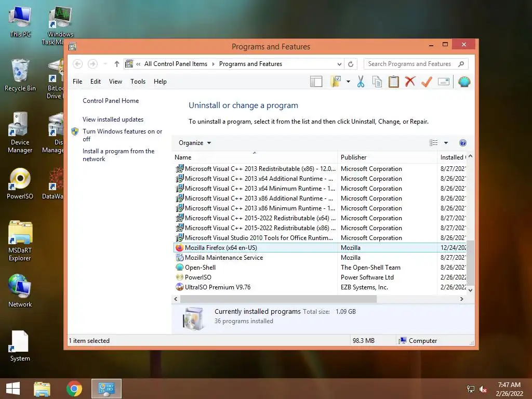Open the View menu
The width and height of the screenshot is (532, 399).
coord(115,82)
